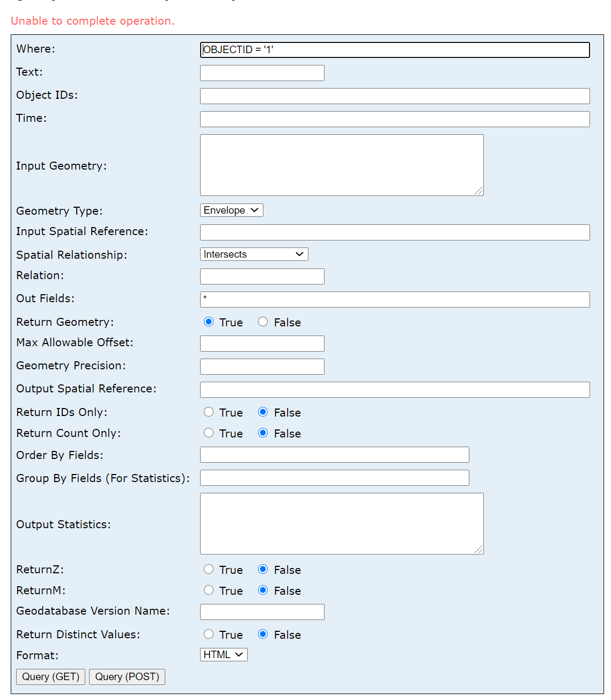Click the Time input field

tap(395, 119)
